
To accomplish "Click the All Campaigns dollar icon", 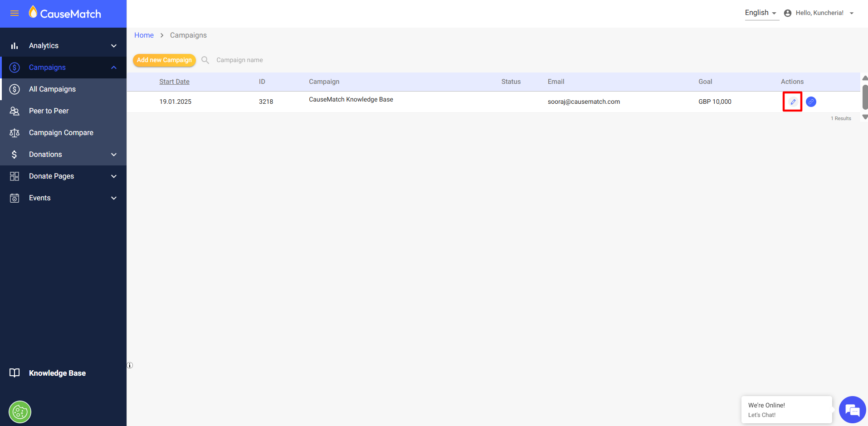I will pyautogui.click(x=15, y=89).
